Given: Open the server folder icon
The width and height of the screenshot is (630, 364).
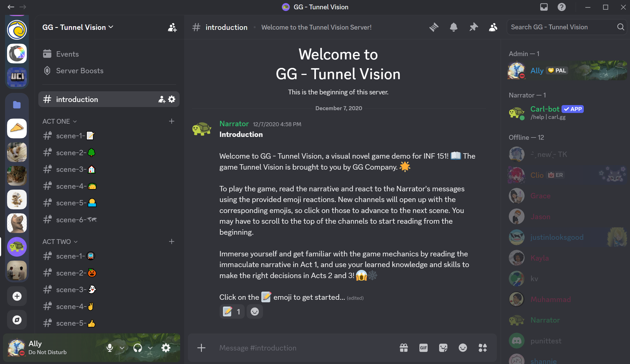Looking at the screenshot, I should coord(17,105).
